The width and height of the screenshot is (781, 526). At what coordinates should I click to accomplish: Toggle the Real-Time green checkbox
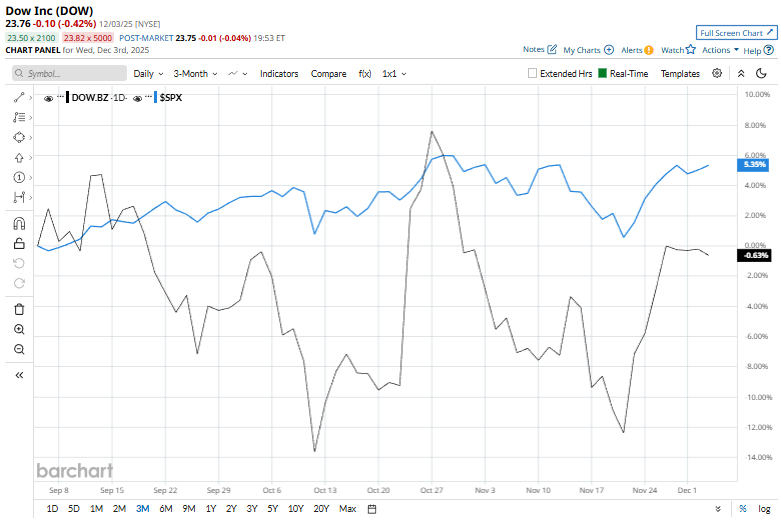click(602, 73)
